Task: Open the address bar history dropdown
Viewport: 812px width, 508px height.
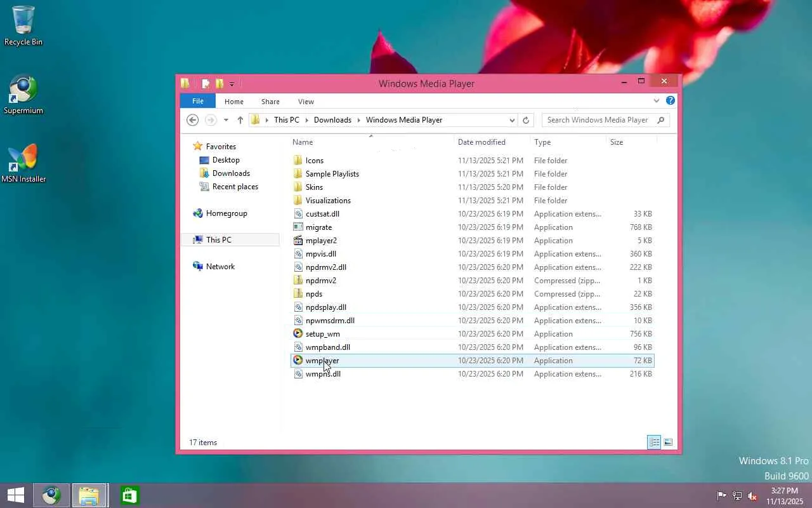Action: [x=512, y=120]
